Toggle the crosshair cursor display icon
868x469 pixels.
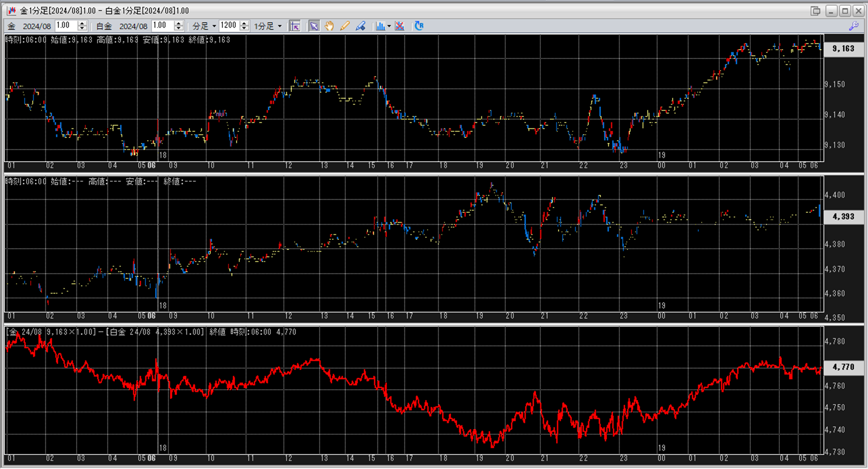point(295,26)
